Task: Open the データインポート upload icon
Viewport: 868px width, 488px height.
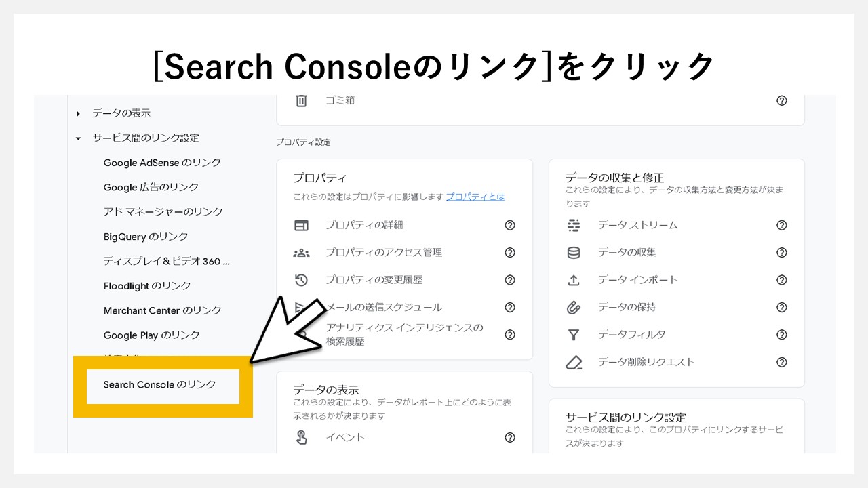Action: [573, 279]
